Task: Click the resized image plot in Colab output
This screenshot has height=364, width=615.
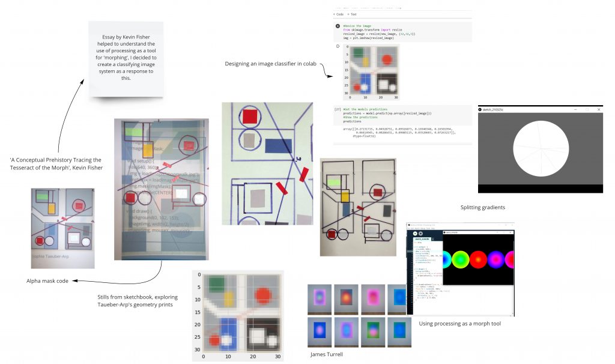Action: [x=371, y=73]
